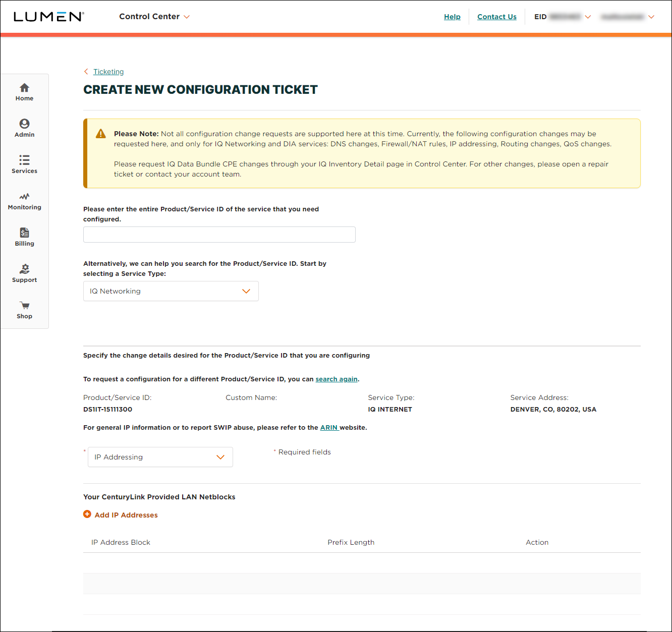Click the IQ INTERNET service type value

(x=390, y=409)
